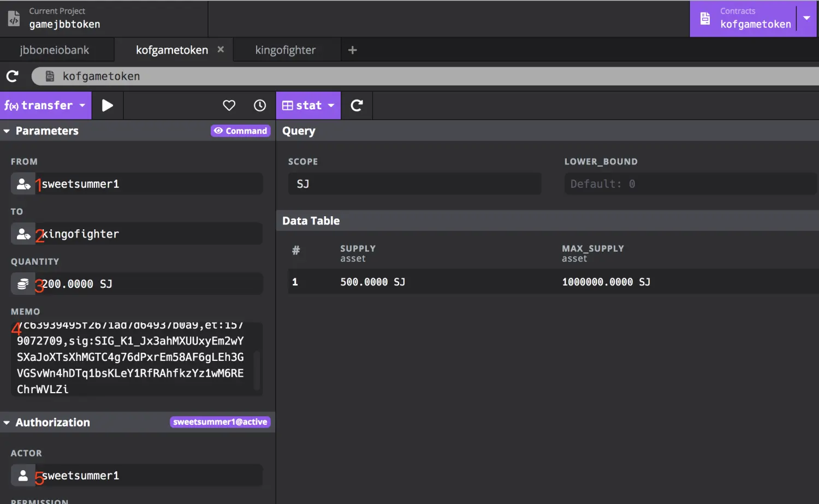Click the heart favorite icon
This screenshot has width=819, height=504.
[229, 105]
